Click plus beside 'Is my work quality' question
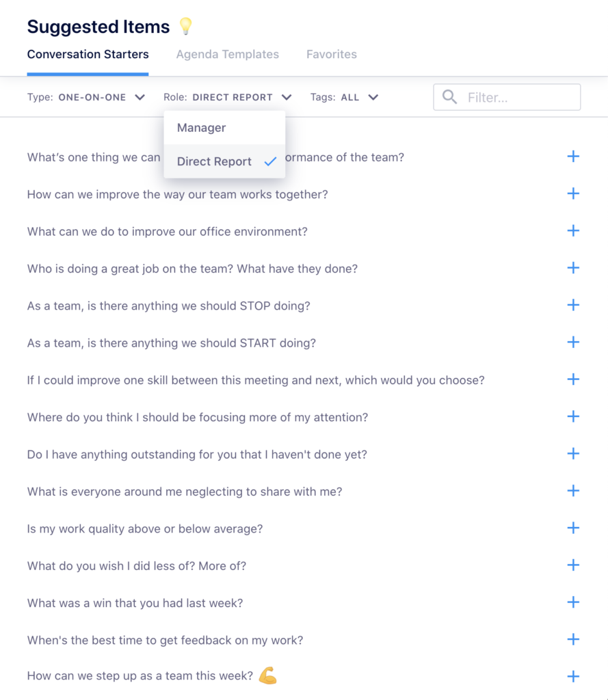Image resolution: width=608 pixels, height=700 pixels. [x=573, y=528]
